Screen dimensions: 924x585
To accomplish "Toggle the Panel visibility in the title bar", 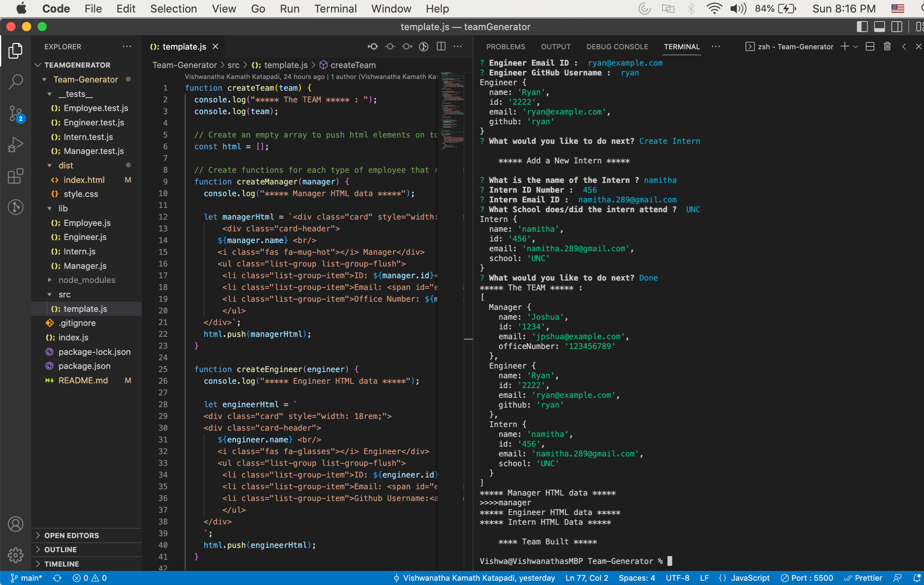I will click(879, 27).
